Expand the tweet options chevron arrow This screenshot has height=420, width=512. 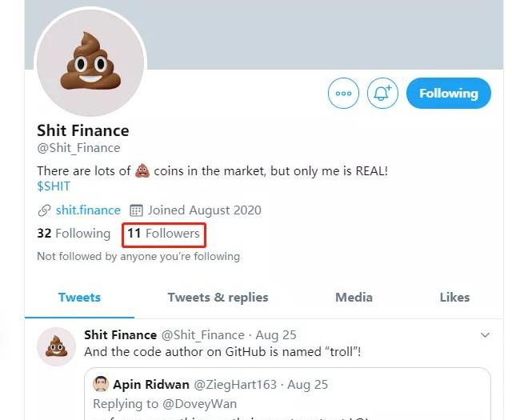486,335
